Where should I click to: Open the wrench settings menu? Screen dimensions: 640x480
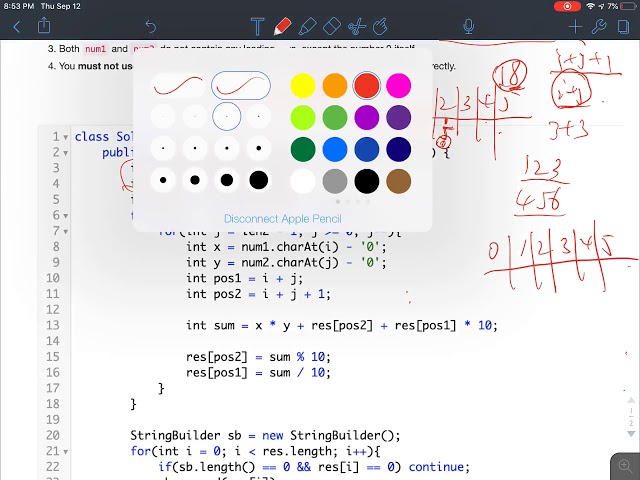(599, 27)
